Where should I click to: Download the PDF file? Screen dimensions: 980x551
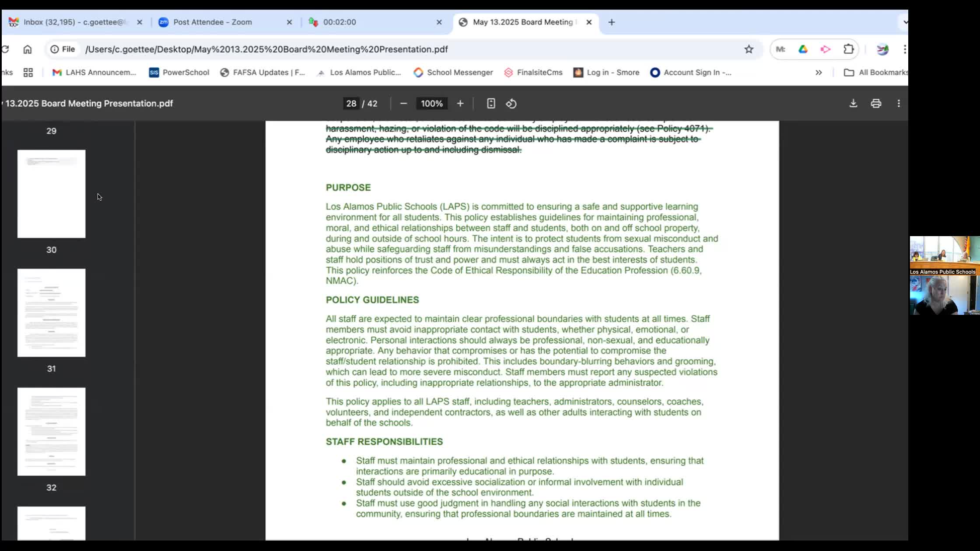[853, 104]
